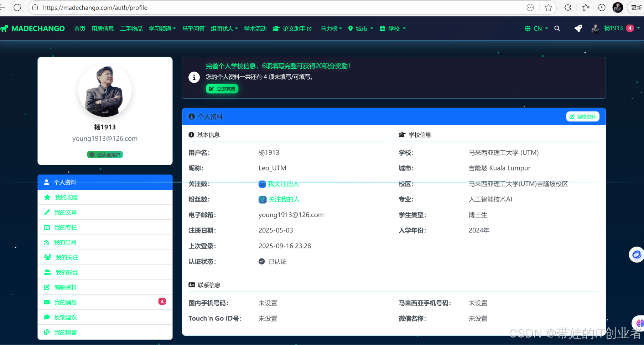
Task: Expand the 学习频道 dropdown
Action: tap(162, 28)
